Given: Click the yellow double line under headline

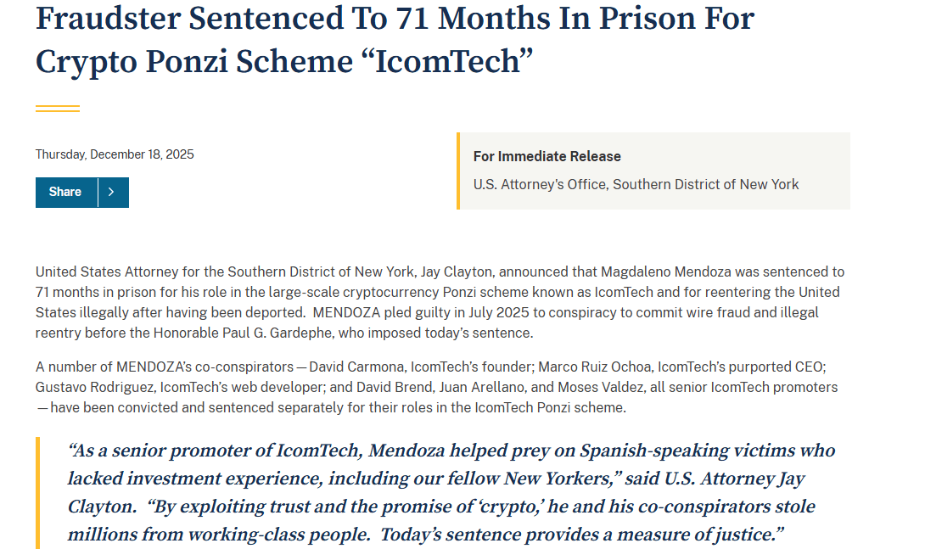Looking at the screenshot, I should (58, 109).
